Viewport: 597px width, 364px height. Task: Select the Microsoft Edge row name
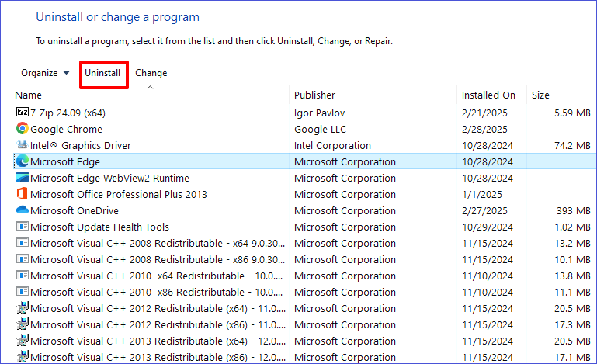pyautogui.click(x=65, y=161)
